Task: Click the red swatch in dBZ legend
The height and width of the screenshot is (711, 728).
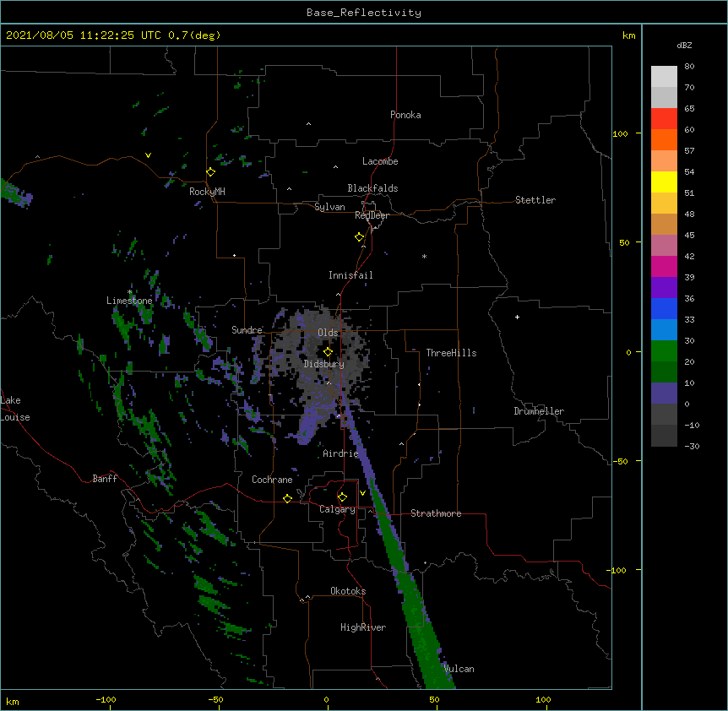Action: [x=664, y=119]
